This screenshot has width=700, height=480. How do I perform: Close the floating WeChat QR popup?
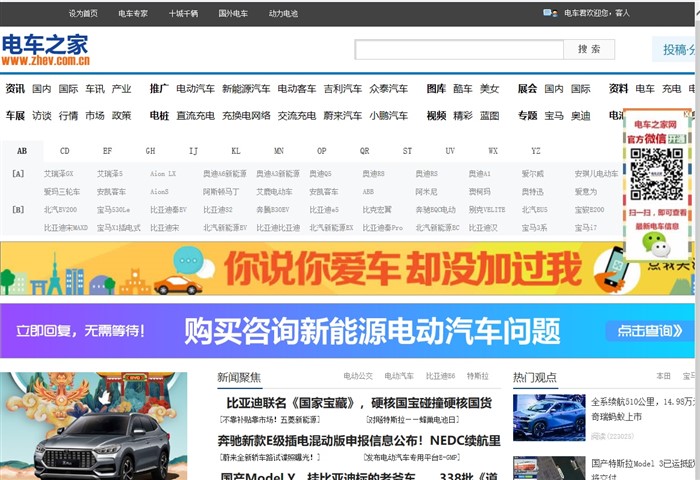pyautogui.click(x=687, y=114)
